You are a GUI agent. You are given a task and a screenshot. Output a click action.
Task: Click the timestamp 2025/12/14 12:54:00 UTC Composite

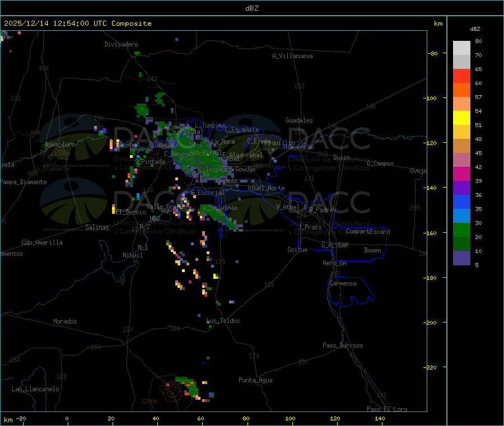click(77, 24)
